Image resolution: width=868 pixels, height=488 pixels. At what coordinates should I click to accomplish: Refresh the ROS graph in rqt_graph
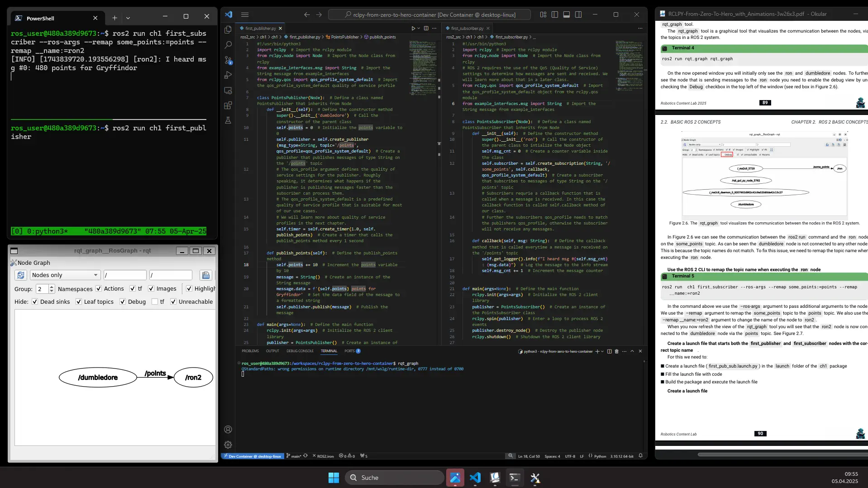[21, 275]
